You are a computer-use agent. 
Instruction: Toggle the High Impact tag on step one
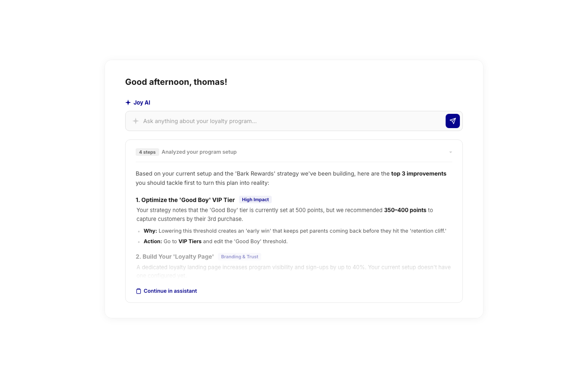coord(255,199)
